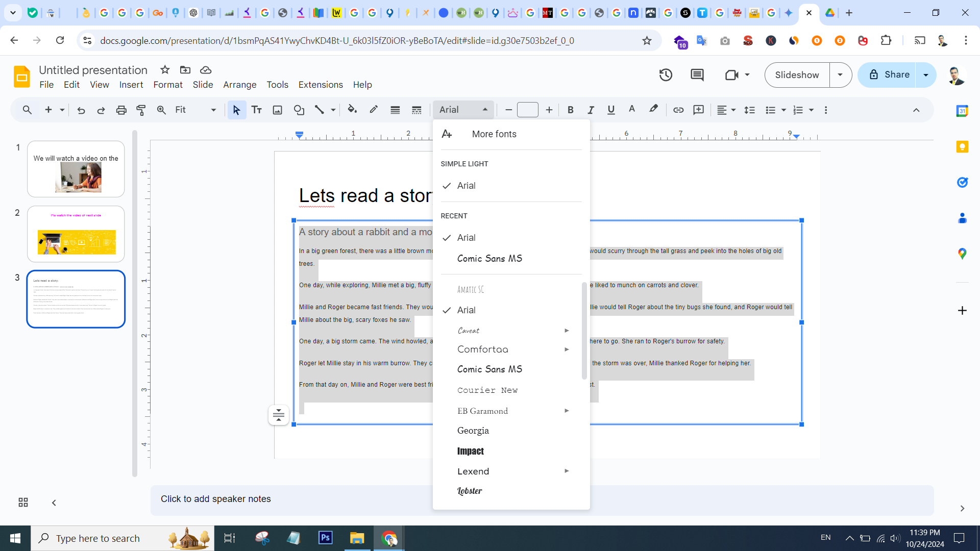Open Google Keep side panel
This screenshot has height=551, width=980.
tap(962, 147)
